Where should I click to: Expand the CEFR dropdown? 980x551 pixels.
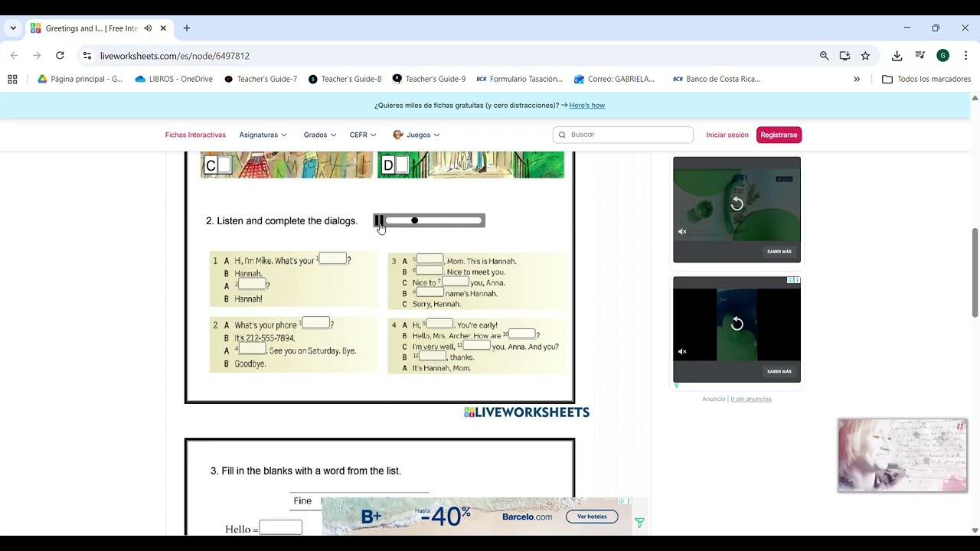[x=363, y=135]
